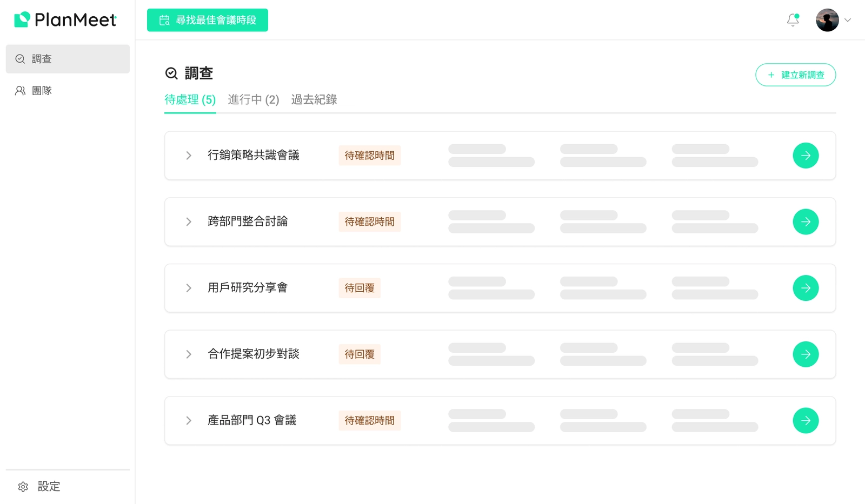Click the PlanMeet logo icon
This screenshot has height=504, width=865.
(x=21, y=19)
